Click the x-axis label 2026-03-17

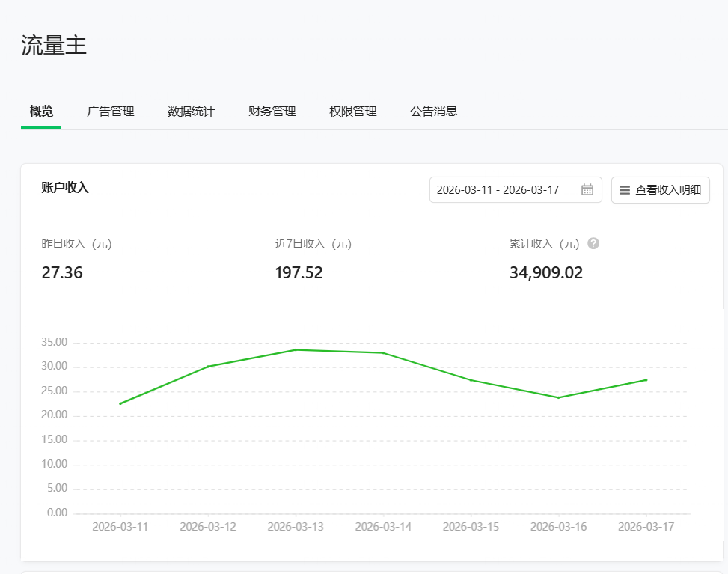[646, 526]
